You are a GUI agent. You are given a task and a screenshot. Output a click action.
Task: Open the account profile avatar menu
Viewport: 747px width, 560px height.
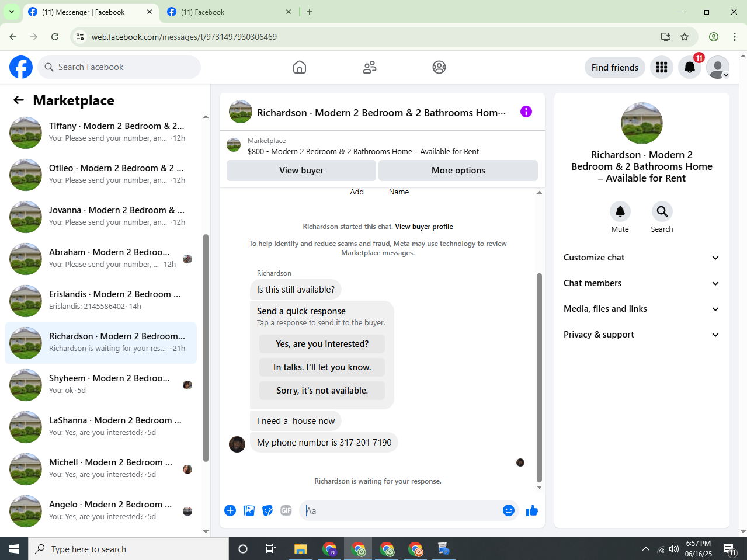pyautogui.click(x=718, y=67)
